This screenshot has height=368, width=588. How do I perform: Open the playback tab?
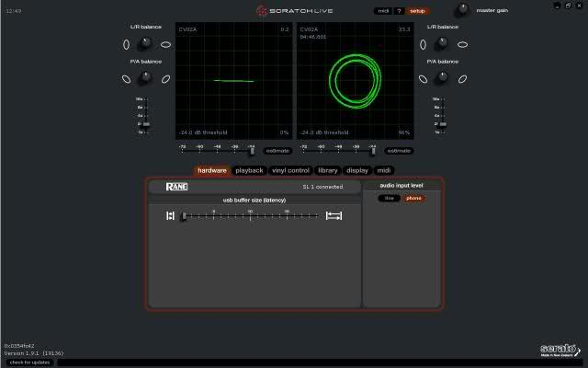click(249, 170)
